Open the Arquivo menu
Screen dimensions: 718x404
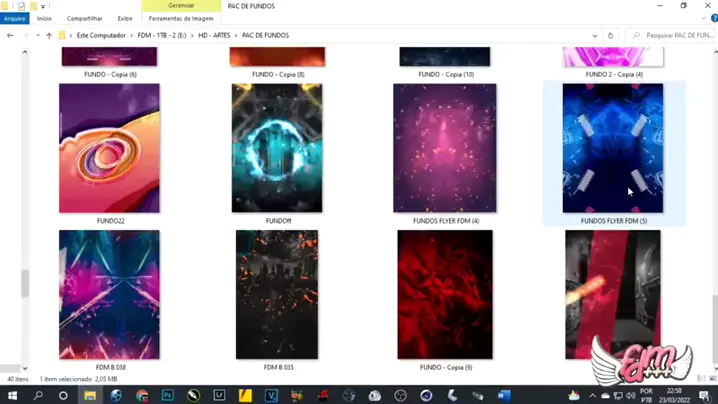pyautogui.click(x=15, y=18)
